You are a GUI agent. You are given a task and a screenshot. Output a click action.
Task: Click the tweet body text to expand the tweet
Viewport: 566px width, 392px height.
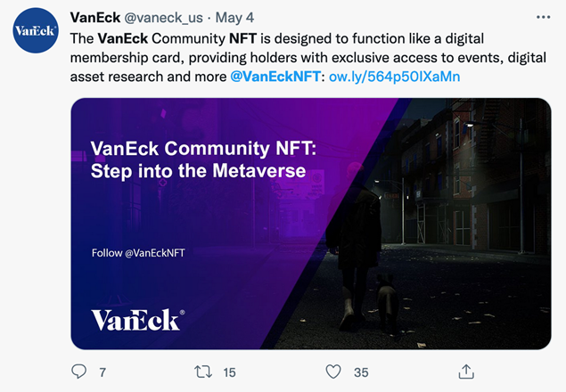point(308,57)
